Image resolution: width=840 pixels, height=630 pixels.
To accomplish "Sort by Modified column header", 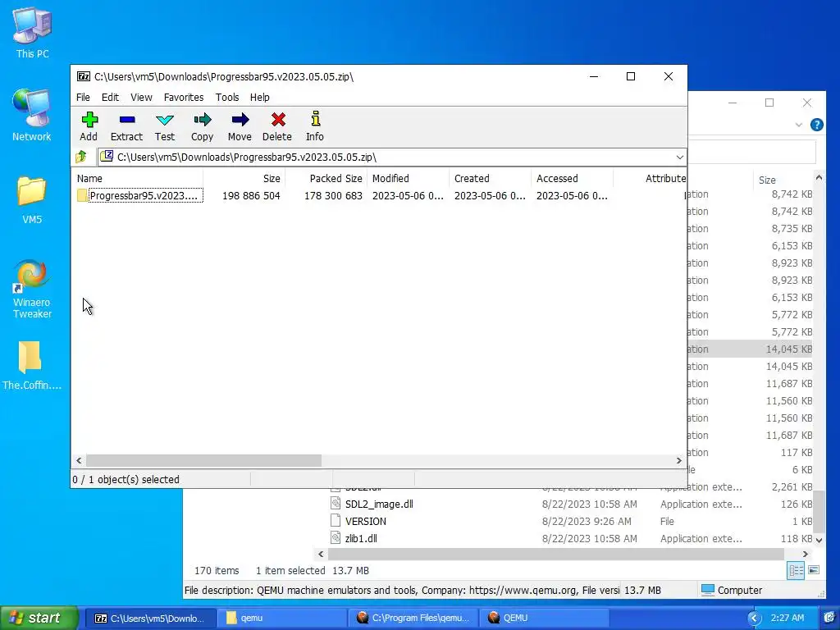I will (409, 178).
